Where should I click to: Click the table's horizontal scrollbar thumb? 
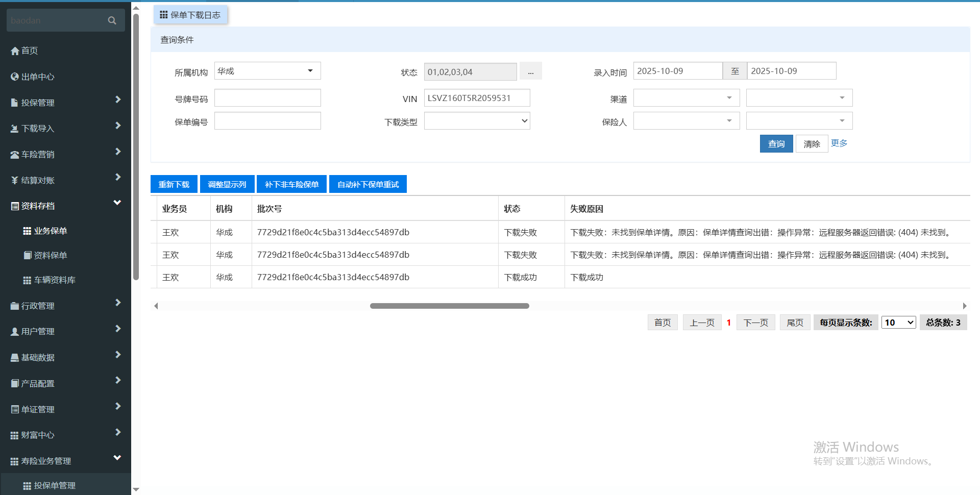pyautogui.click(x=449, y=306)
